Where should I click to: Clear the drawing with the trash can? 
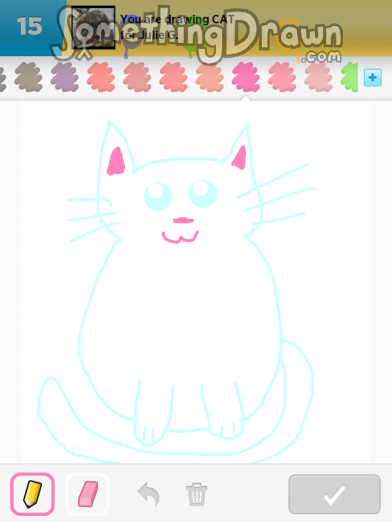pyautogui.click(x=196, y=494)
